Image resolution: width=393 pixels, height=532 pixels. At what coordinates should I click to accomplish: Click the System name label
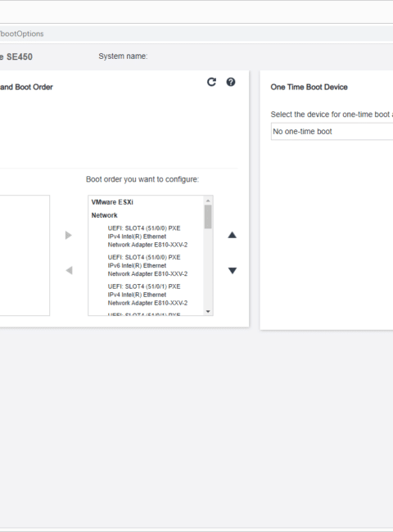click(123, 56)
